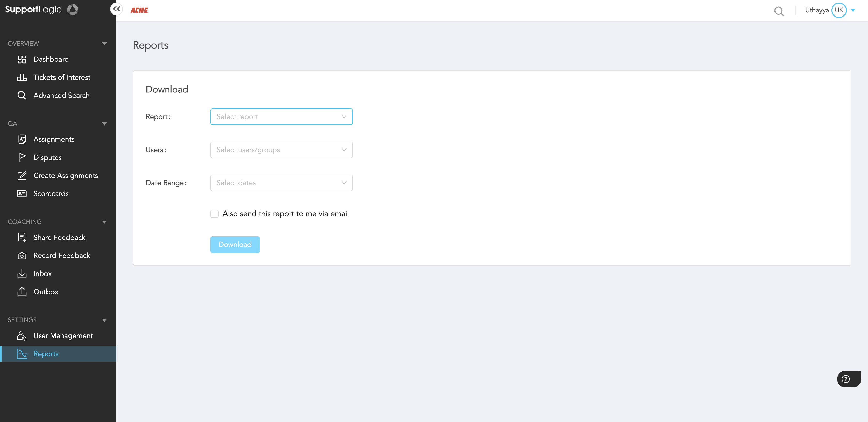The image size is (868, 422).
Task: Click the Tickets of Interest icon
Action: click(x=22, y=77)
